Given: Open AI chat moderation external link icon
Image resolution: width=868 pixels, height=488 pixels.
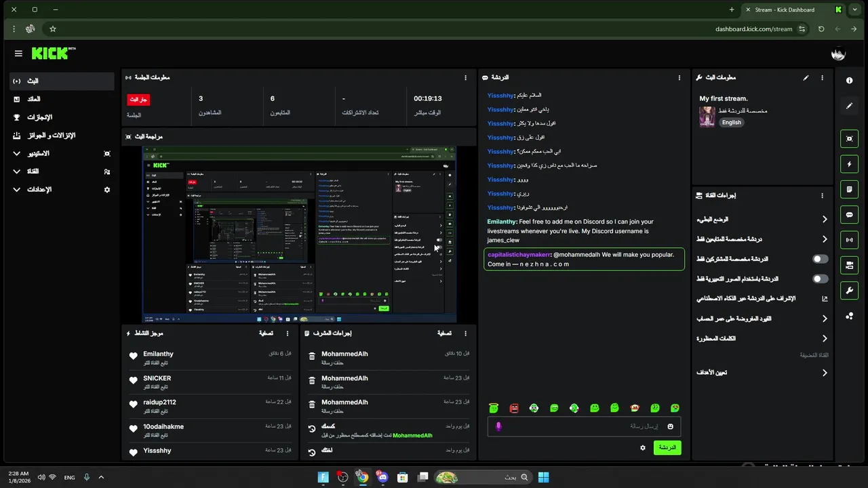Looking at the screenshot, I should pyautogui.click(x=825, y=299).
